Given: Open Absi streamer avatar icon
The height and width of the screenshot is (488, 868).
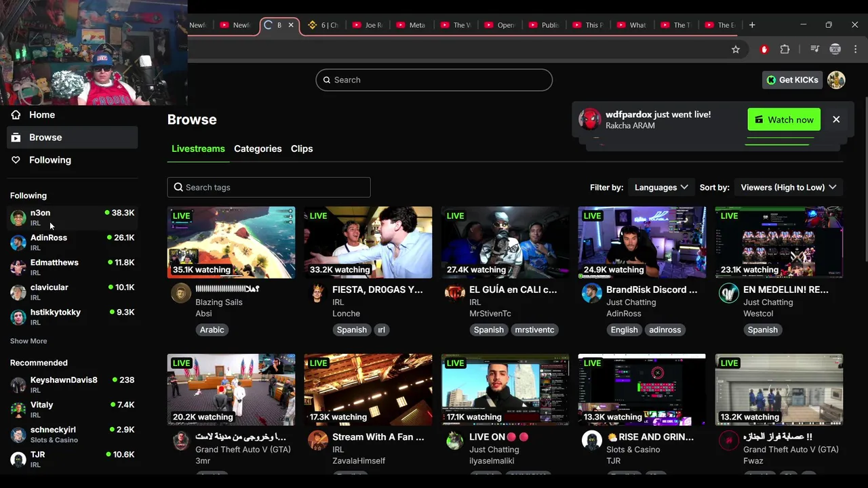Looking at the screenshot, I should 181,293.
